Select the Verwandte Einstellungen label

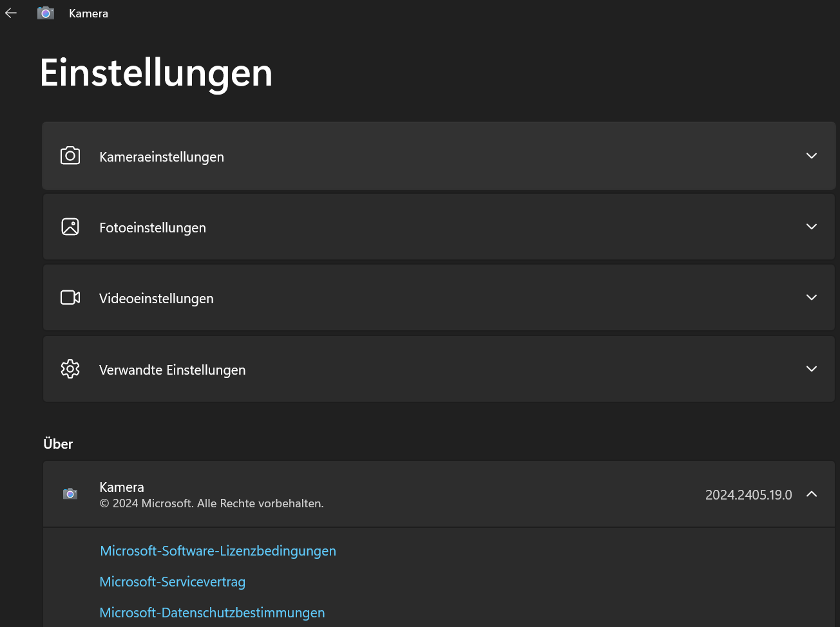point(173,370)
